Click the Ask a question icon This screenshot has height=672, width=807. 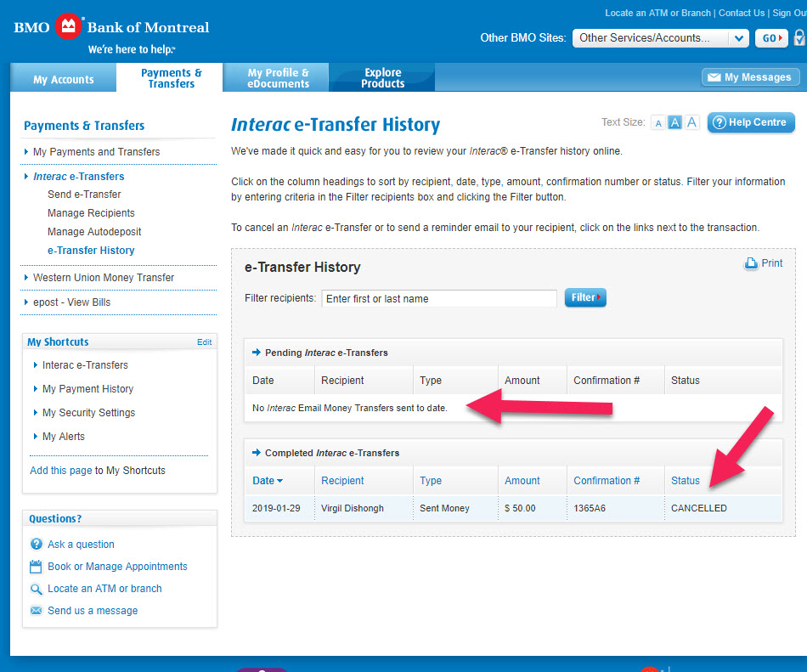37,545
